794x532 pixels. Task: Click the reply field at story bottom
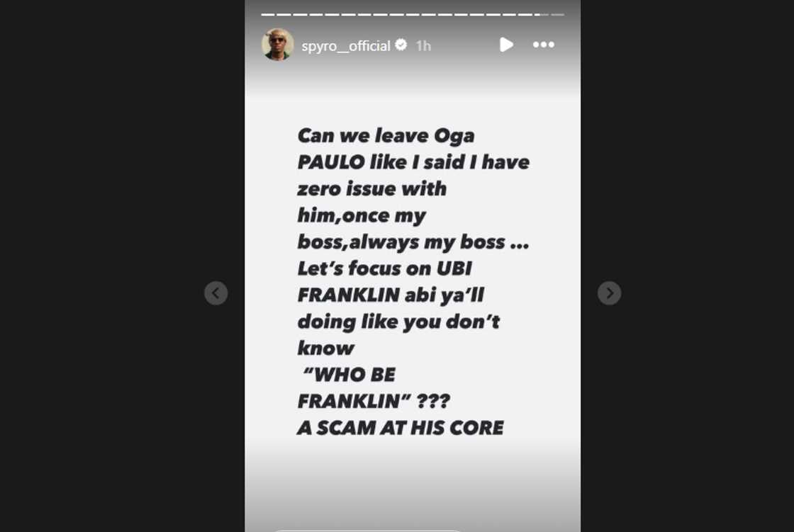(368, 531)
